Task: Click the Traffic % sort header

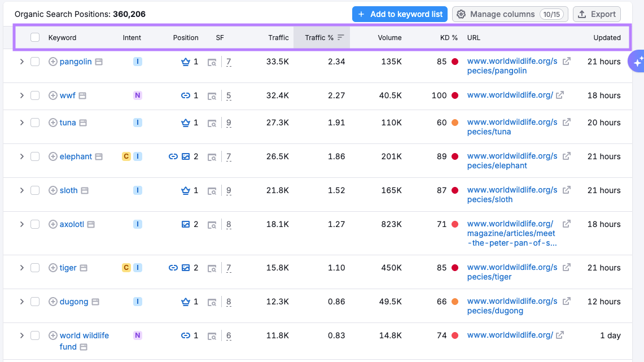Action: tap(322, 37)
